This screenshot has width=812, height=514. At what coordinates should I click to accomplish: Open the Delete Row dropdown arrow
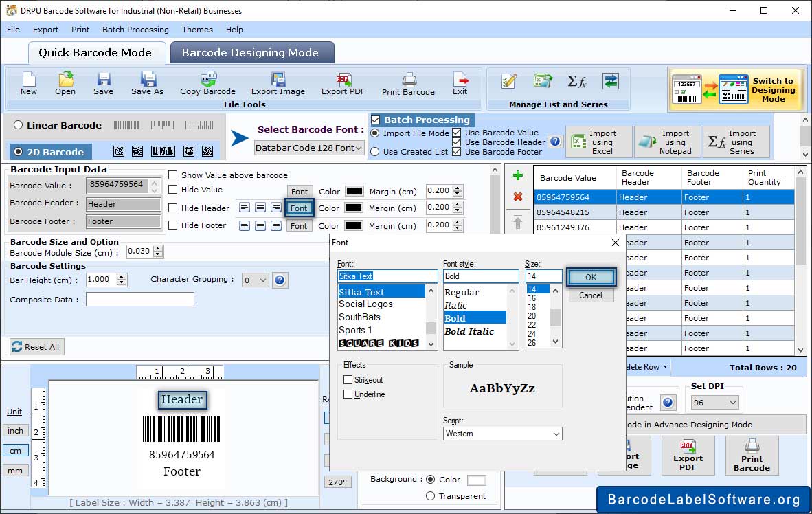click(666, 367)
